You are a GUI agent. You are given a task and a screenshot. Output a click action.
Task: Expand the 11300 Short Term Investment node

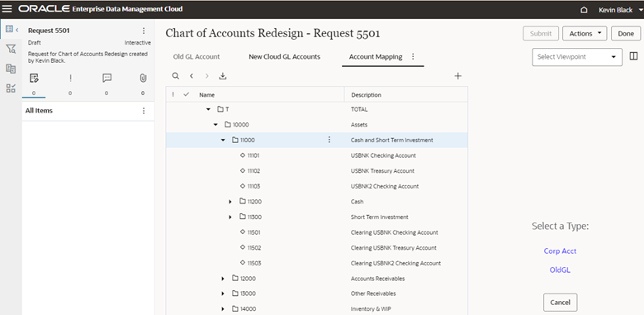[230, 217]
